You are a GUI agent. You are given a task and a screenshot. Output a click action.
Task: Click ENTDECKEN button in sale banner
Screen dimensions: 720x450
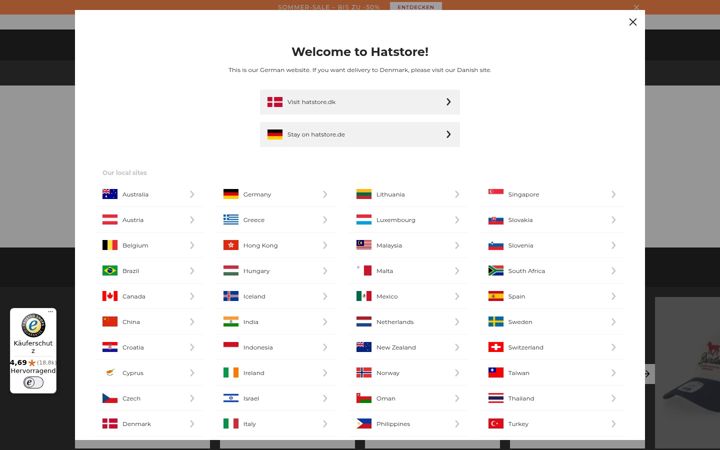pos(416,6)
